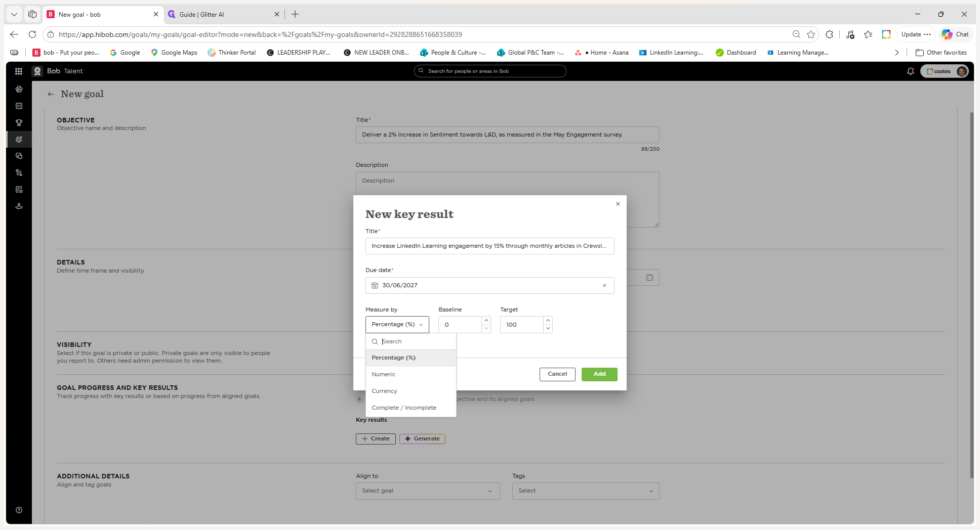980x530 pixels.
Task: Choose Percentage (%) option
Action: click(x=411, y=358)
